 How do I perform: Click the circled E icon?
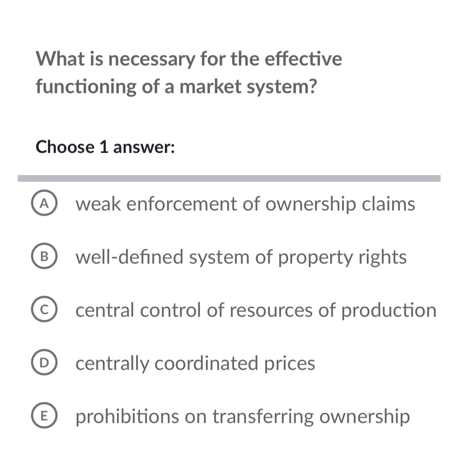tap(45, 416)
